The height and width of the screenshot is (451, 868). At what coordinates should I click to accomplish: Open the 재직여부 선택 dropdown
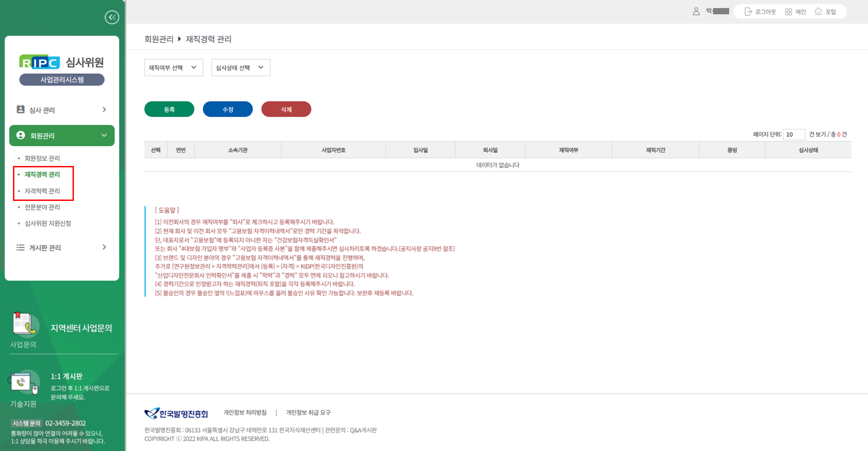click(x=173, y=68)
